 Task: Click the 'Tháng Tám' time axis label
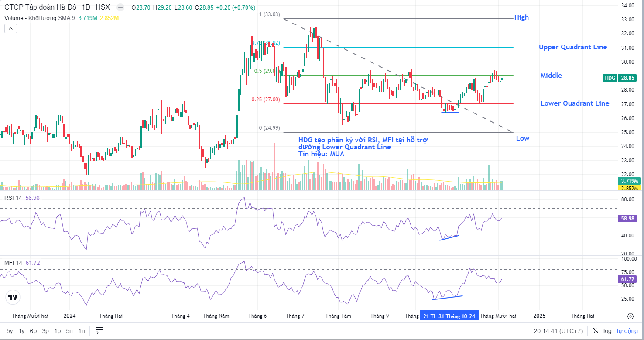(x=338, y=316)
